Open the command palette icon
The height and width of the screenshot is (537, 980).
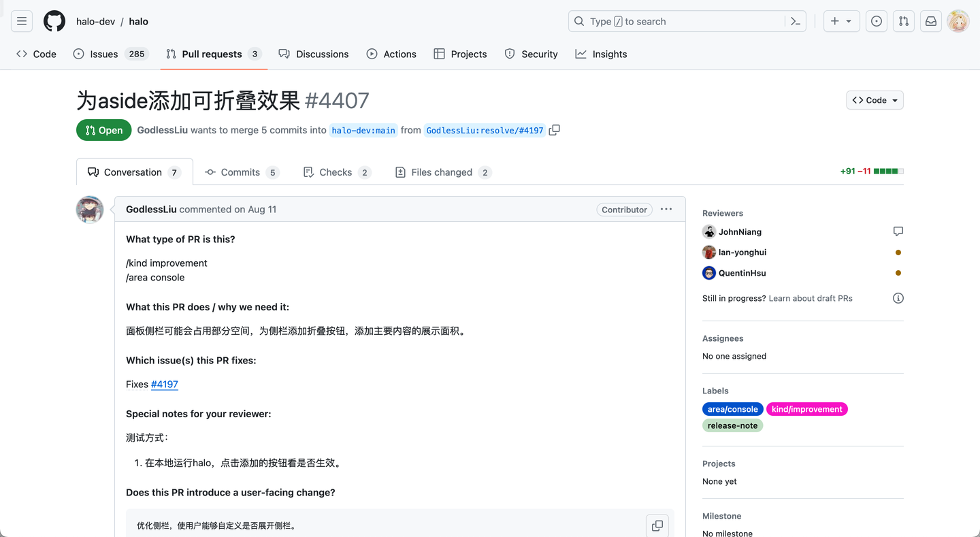tap(796, 21)
